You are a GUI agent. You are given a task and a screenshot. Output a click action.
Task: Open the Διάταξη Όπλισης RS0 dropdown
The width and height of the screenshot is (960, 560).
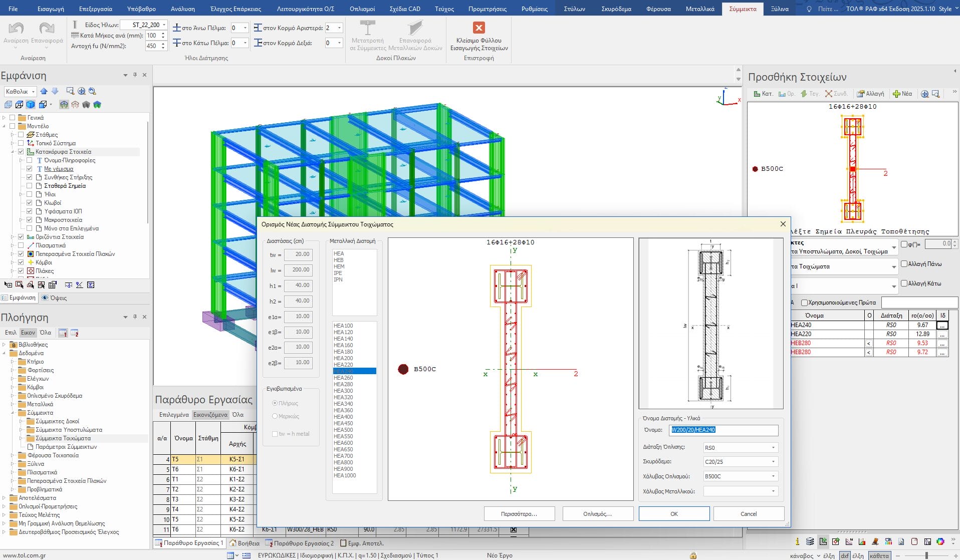773,448
